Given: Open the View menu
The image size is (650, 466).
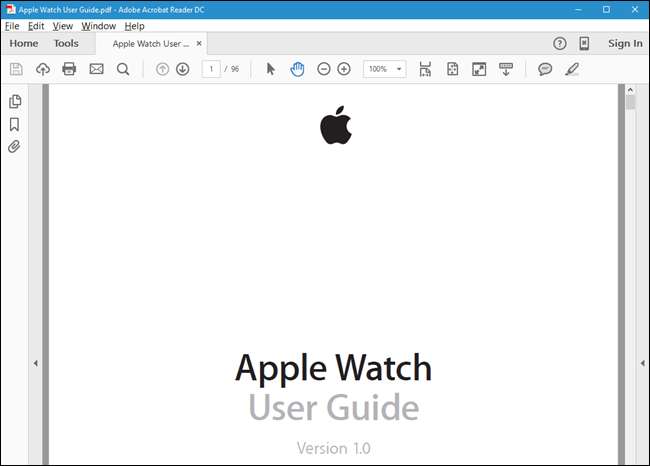Looking at the screenshot, I should [x=63, y=26].
